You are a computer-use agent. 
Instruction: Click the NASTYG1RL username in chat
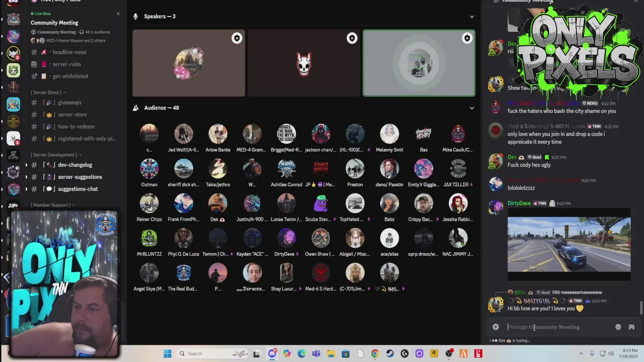click(537, 301)
